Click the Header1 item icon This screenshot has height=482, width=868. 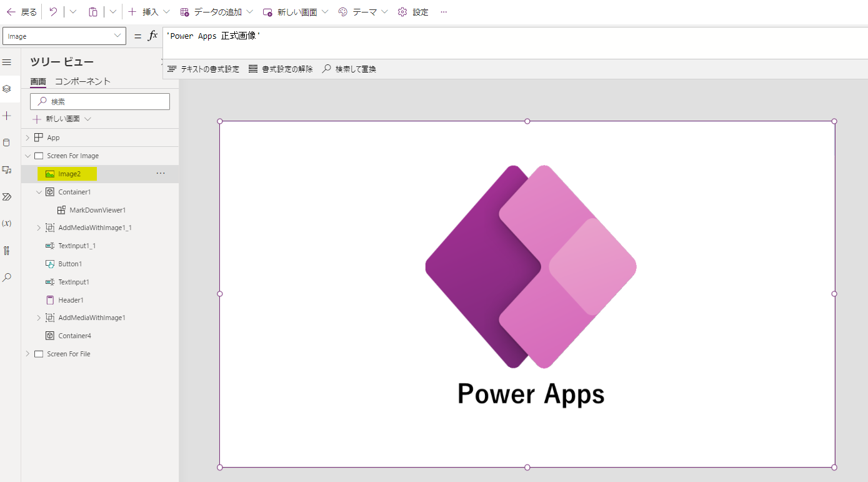[x=50, y=300]
